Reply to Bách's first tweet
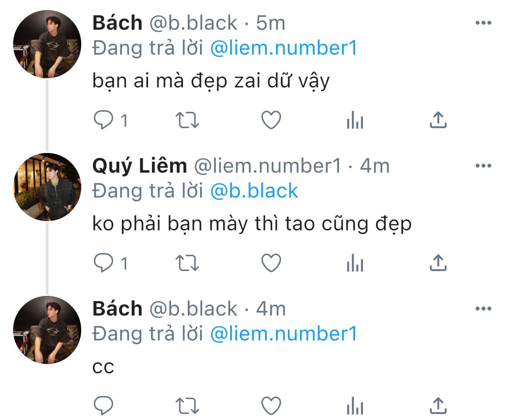 [104, 120]
